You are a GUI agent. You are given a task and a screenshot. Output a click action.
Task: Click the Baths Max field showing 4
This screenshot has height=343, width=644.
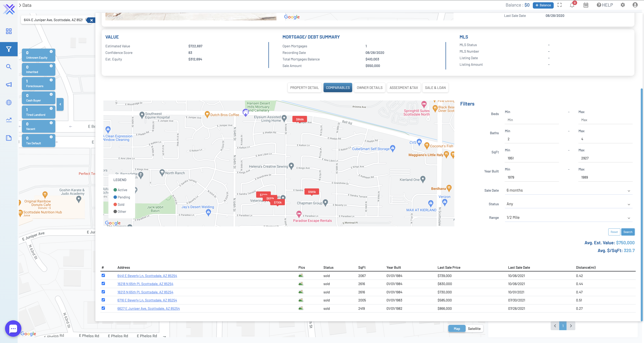pos(605,139)
